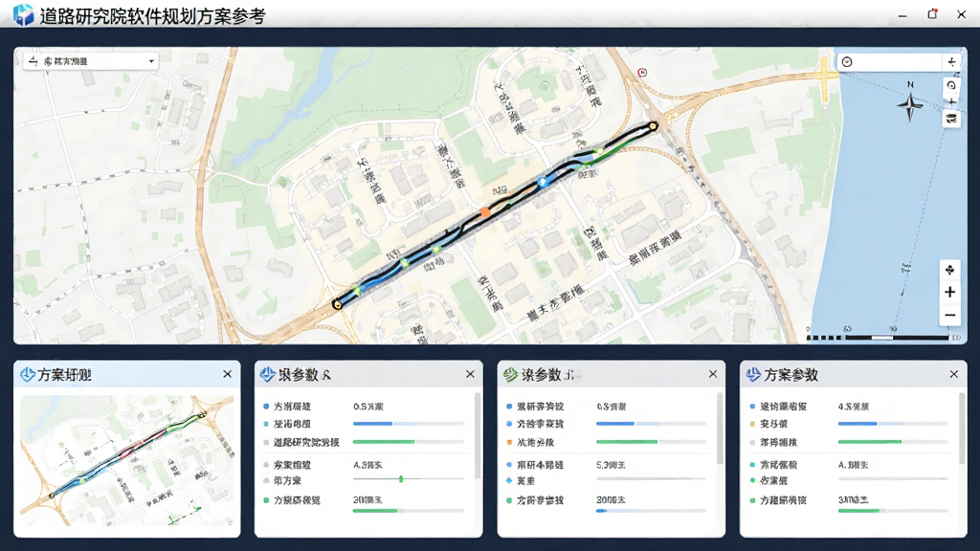
Task: Click the small plus icon above the layers button
Action: (x=951, y=101)
